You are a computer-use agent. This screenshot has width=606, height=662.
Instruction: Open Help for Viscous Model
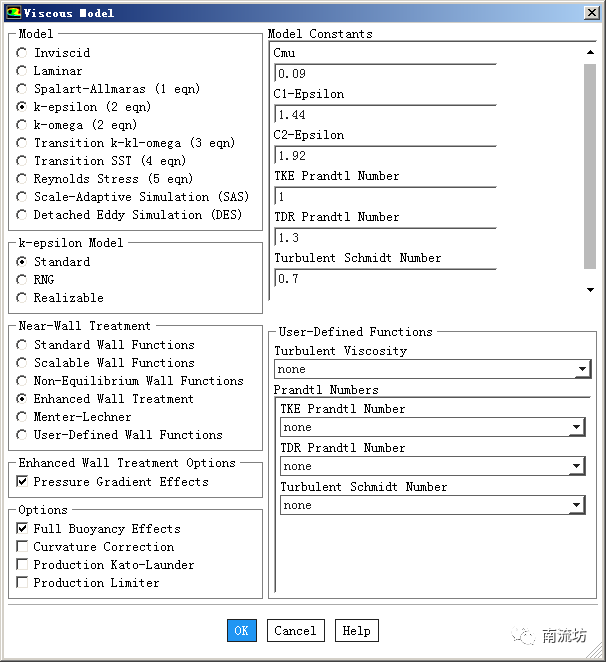(356, 631)
